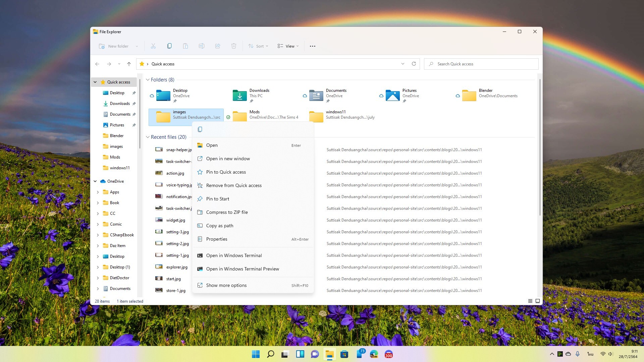The height and width of the screenshot is (362, 644).
Task: Click in the Search Quick access box
Action: 481,64
